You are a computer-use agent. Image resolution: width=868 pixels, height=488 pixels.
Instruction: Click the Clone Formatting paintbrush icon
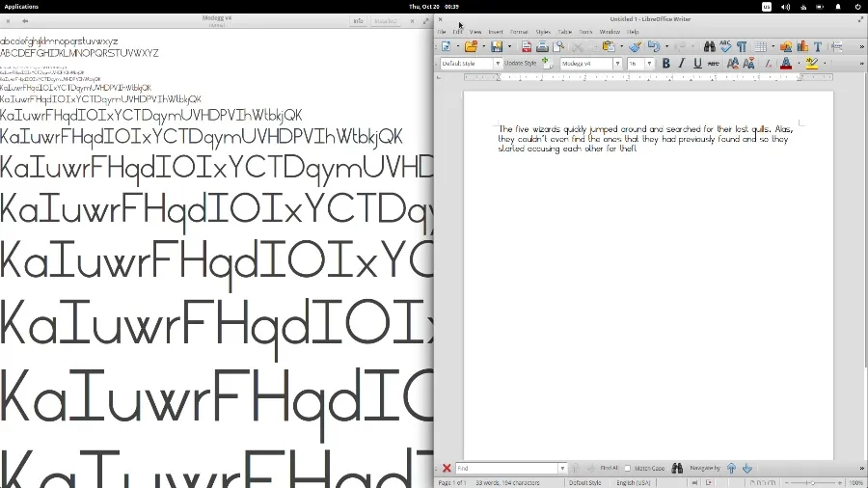[x=635, y=46]
